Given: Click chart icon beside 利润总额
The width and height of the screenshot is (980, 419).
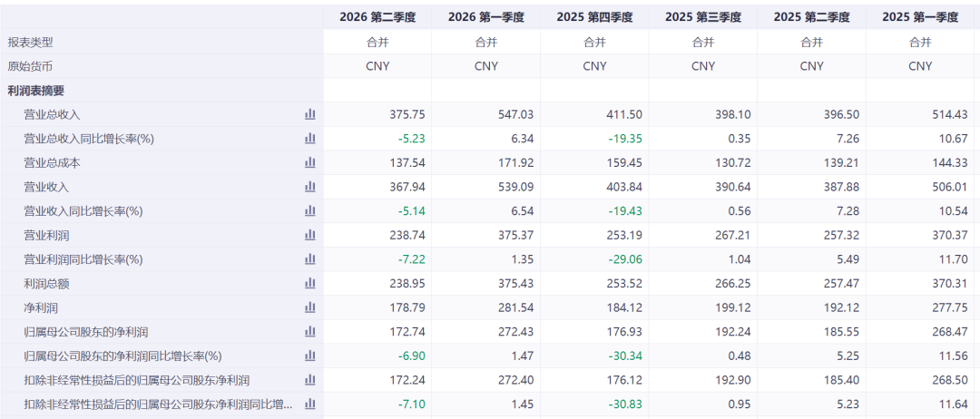Looking at the screenshot, I should tap(309, 284).
